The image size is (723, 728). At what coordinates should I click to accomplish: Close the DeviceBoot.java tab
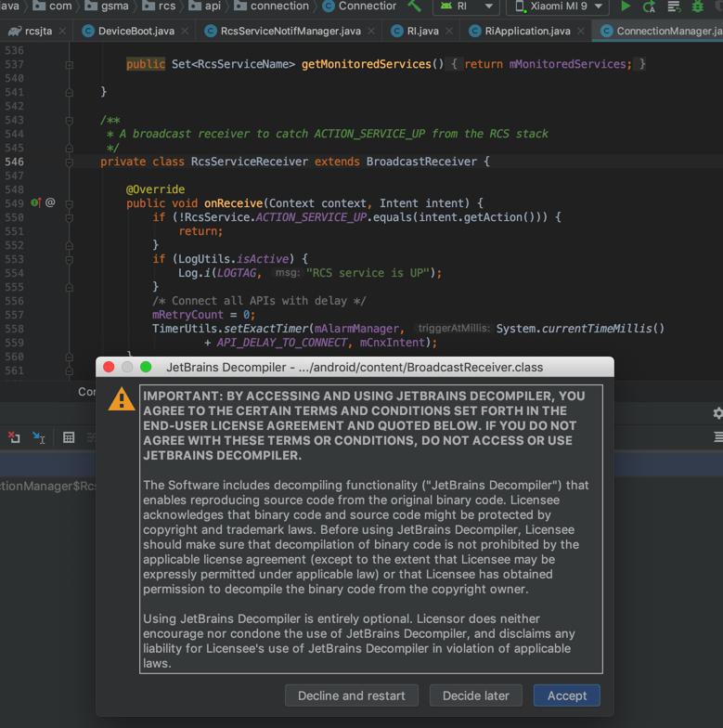[x=185, y=32]
